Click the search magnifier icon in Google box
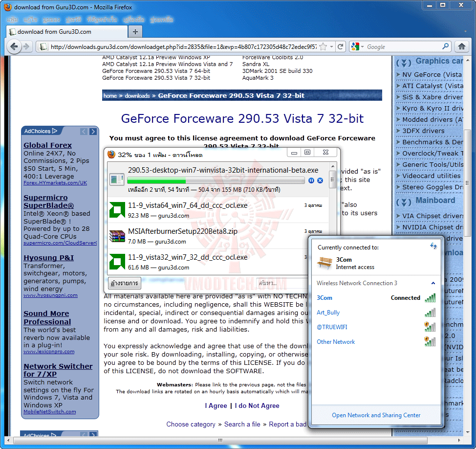The height and width of the screenshot is (449, 476). (x=445, y=46)
